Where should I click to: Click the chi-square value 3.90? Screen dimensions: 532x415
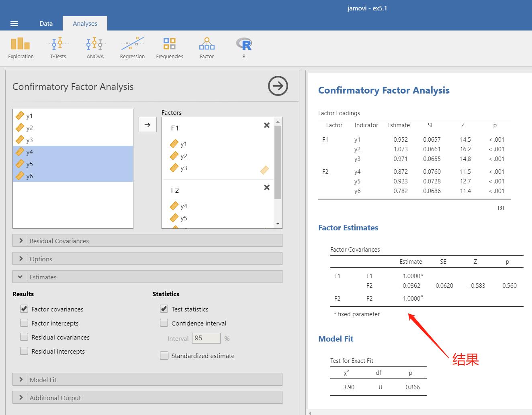(349, 387)
